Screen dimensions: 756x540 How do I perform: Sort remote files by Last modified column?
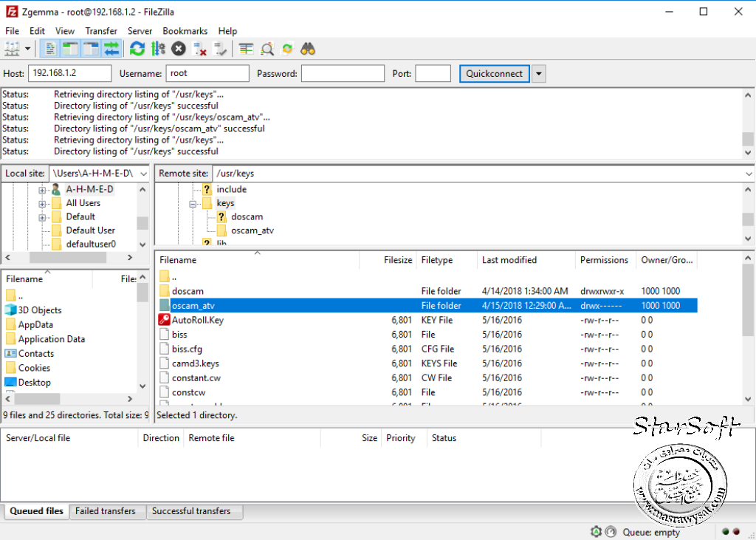click(526, 260)
